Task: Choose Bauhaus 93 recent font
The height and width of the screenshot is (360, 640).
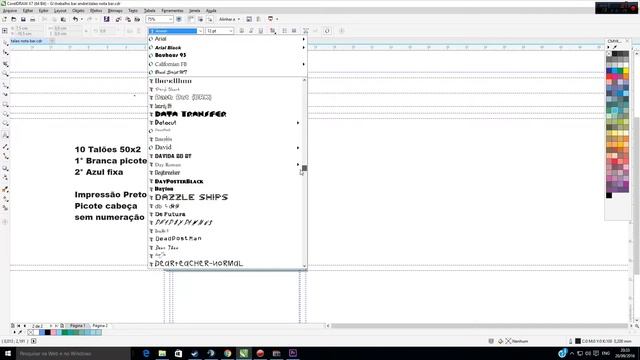Action: (x=170, y=55)
